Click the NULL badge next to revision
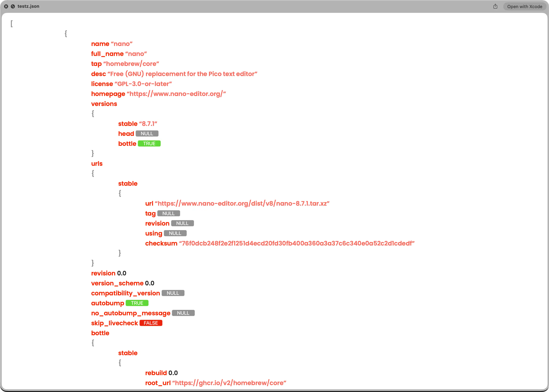 point(182,223)
